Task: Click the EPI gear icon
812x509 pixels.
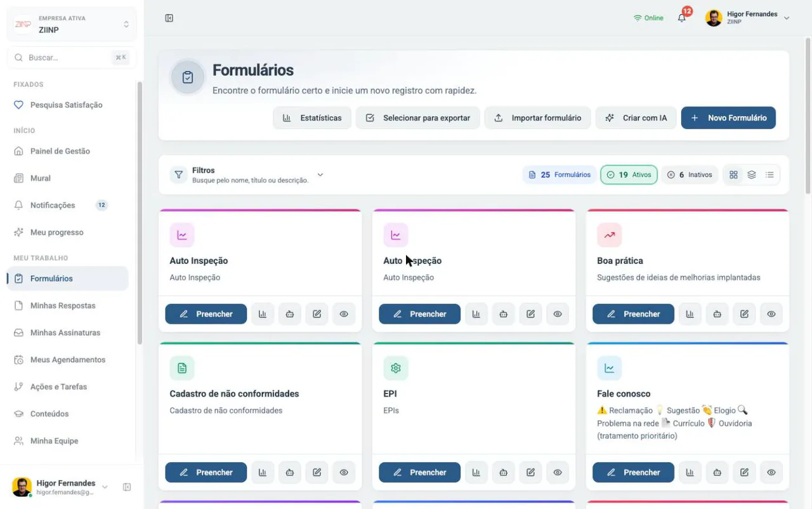Action: (x=396, y=368)
